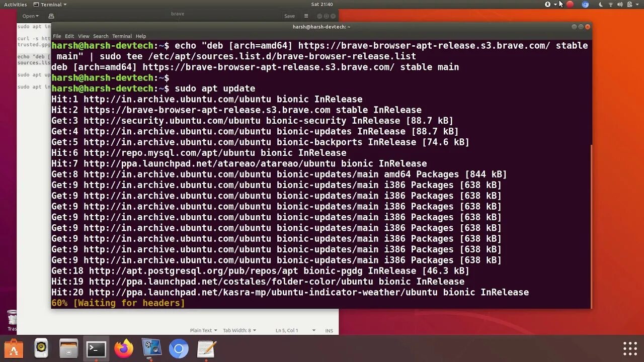Click Activities in the top bar
644x362 pixels.
pos(15,5)
